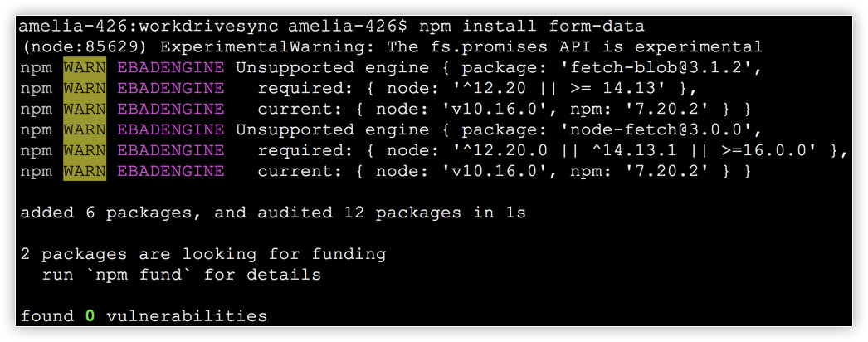
Task: Click "2 packages are looking for funding"
Action: pyautogui.click(x=202, y=254)
